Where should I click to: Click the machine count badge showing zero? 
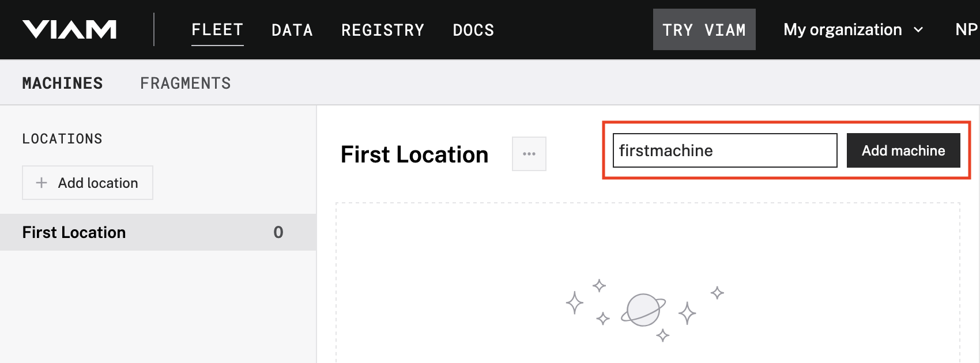click(278, 232)
